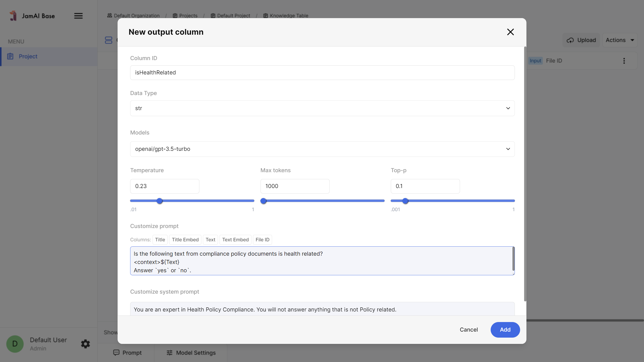Switch to the Model Settings tab
644x362 pixels.
(191, 353)
